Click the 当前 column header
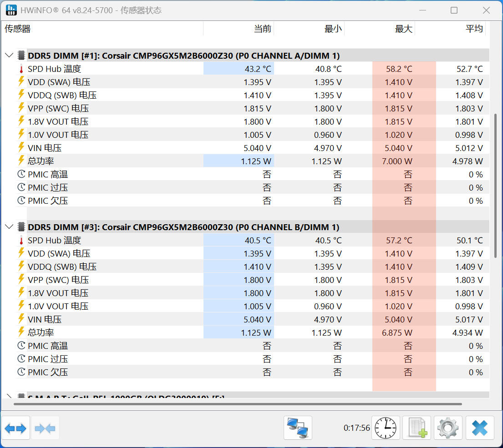The image size is (503, 448). (x=239, y=29)
